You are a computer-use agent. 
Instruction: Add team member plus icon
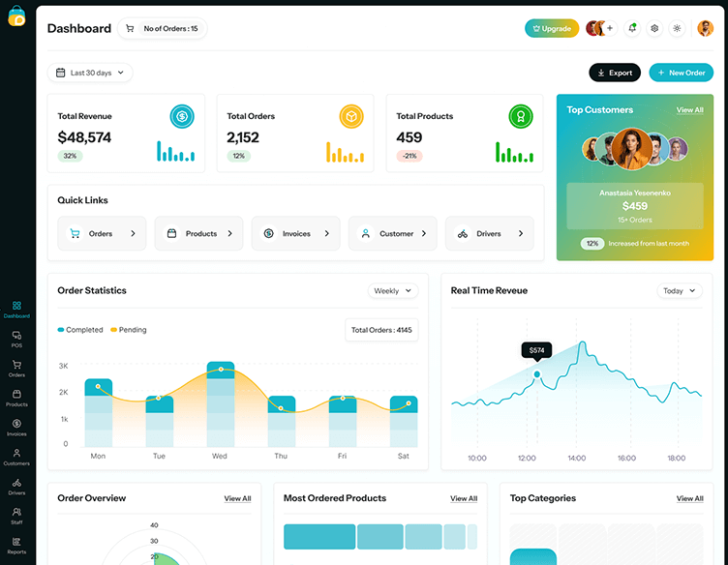[610, 28]
